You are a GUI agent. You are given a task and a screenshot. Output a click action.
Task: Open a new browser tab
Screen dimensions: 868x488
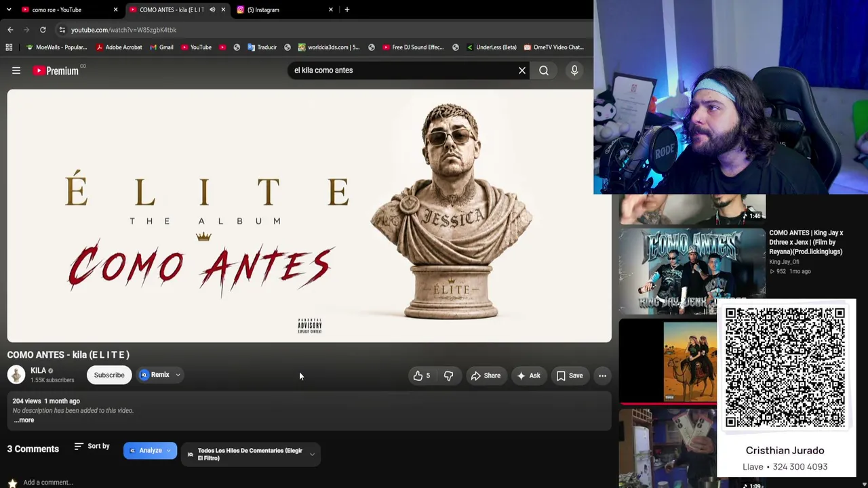pos(347,9)
